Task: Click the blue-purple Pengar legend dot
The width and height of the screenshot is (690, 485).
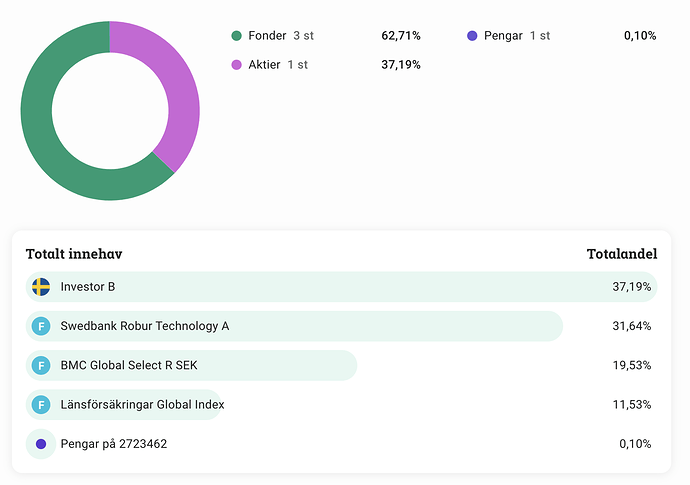Action: click(x=472, y=36)
